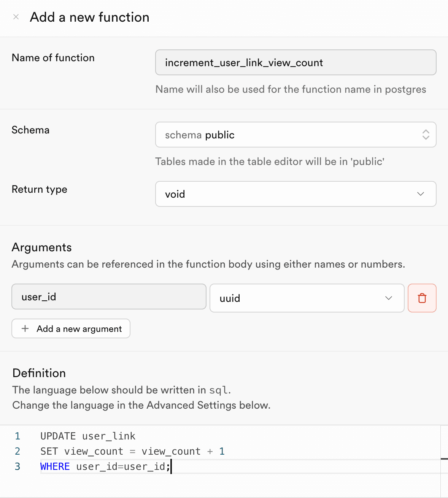
Task: Click Add a new argument button
Action: (x=71, y=328)
